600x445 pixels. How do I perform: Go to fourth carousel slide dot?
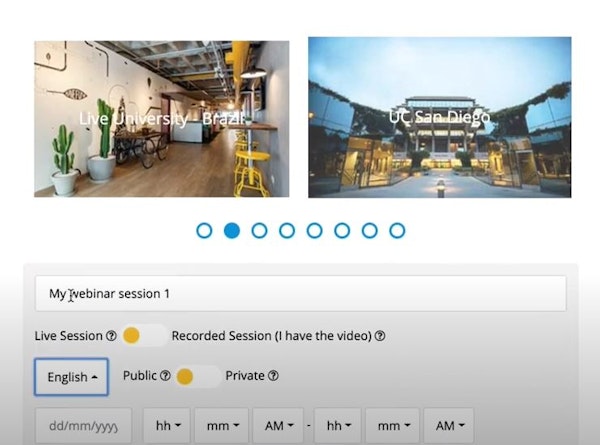(287, 231)
